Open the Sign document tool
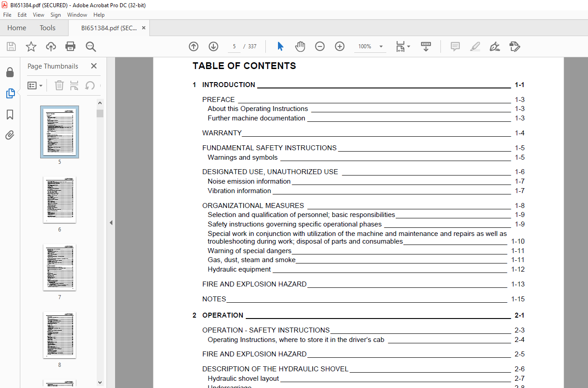588x388 pixels. click(495, 46)
